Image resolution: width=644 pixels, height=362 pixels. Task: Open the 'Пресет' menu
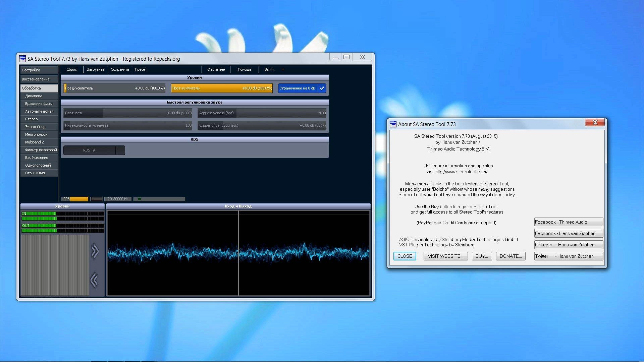tap(141, 69)
